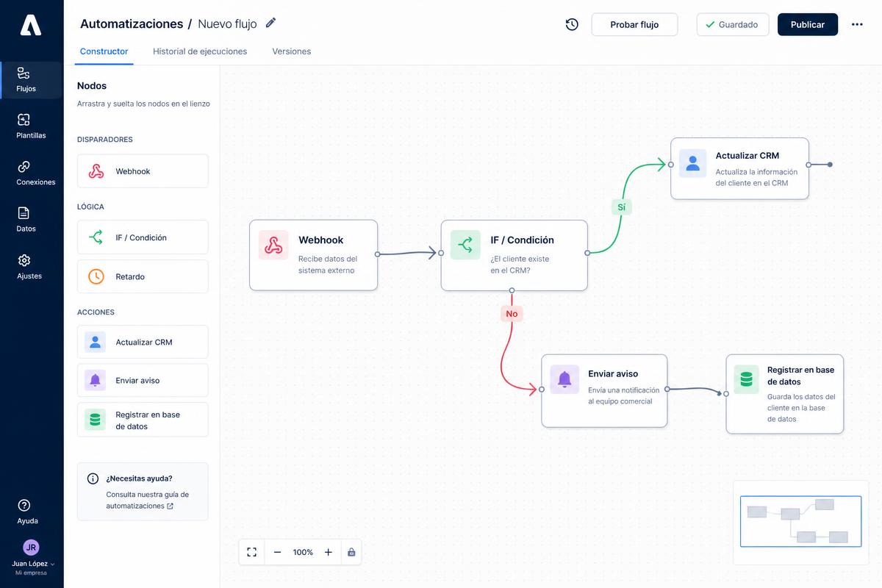Screen dimensions: 882x588
Task: Open Plantillas in the sidebar
Action: 31,126
